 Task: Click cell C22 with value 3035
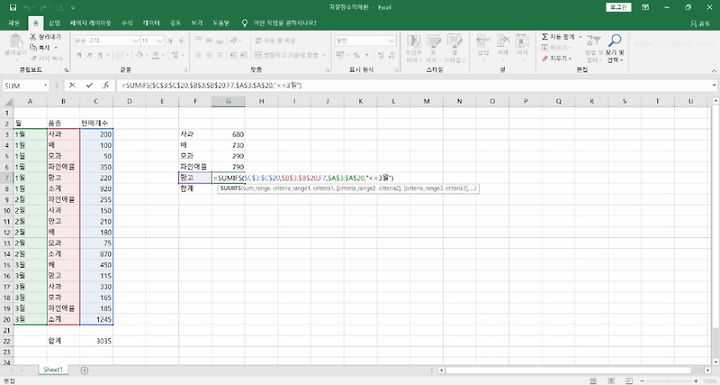pos(96,341)
